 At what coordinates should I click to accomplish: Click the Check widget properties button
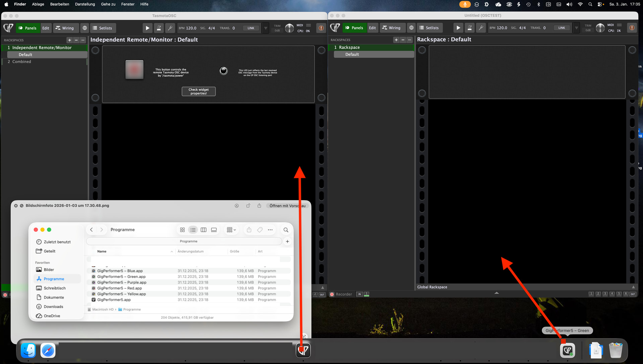[199, 91]
